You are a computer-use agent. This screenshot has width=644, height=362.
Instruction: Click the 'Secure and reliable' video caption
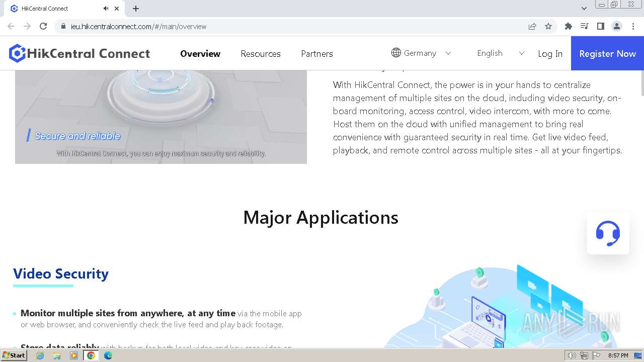tap(77, 136)
